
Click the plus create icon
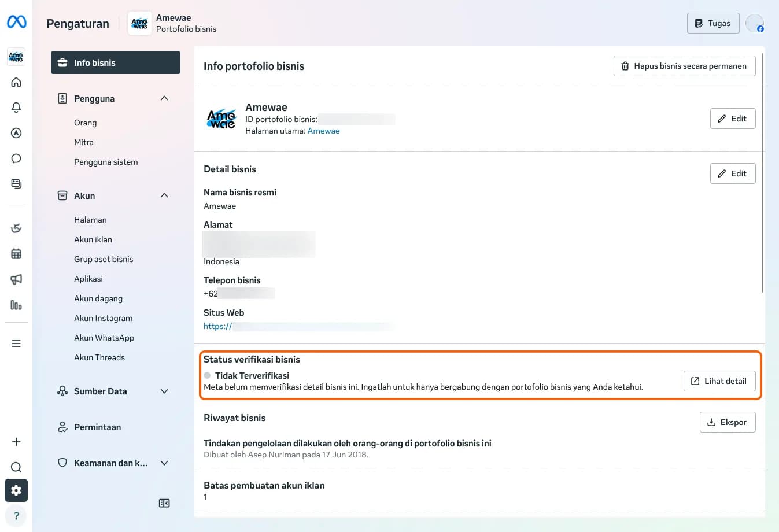(x=16, y=442)
